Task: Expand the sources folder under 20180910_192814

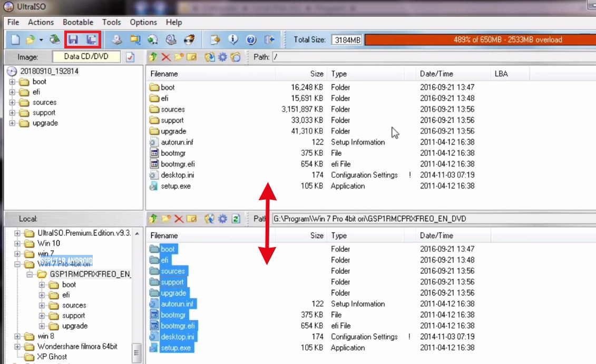Action: tap(12, 103)
